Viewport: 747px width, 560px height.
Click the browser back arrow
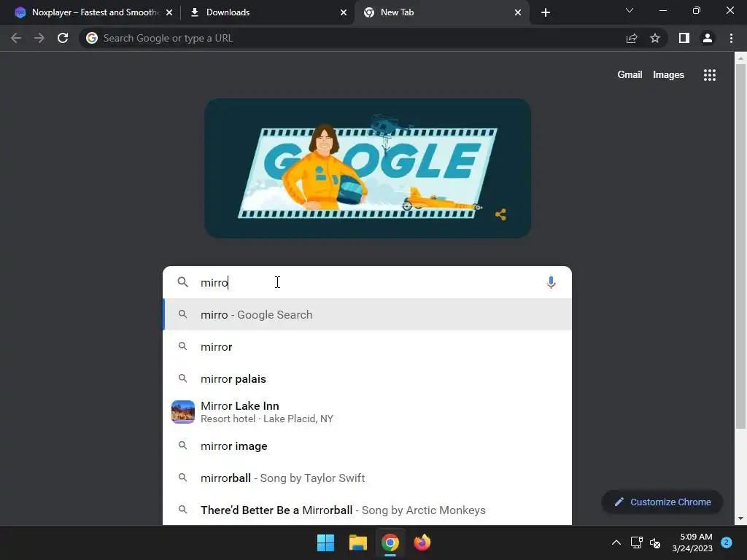point(16,38)
